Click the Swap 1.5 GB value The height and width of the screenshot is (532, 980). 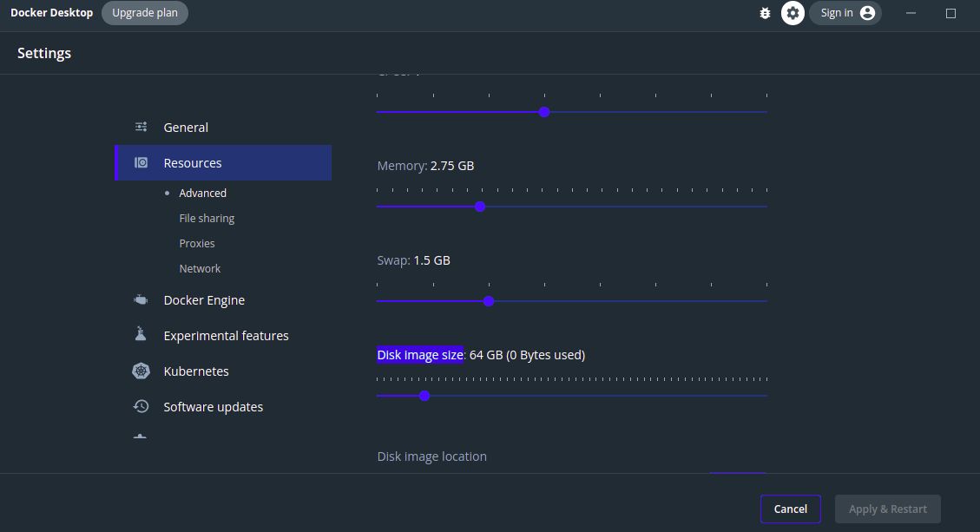pyautogui.click(x=432, y=260)
